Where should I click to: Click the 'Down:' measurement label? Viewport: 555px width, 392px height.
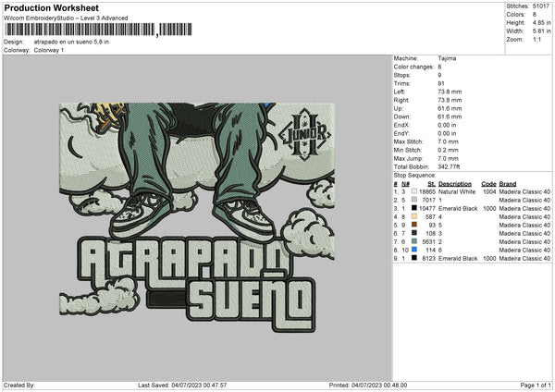[401, 116]
